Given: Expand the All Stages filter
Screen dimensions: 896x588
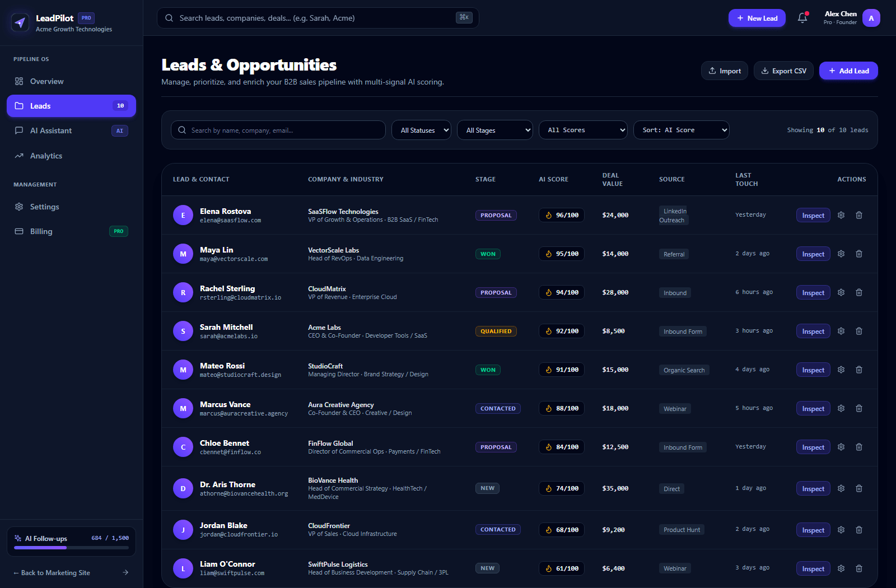Looking at the screenshot, I should point(495,130).
